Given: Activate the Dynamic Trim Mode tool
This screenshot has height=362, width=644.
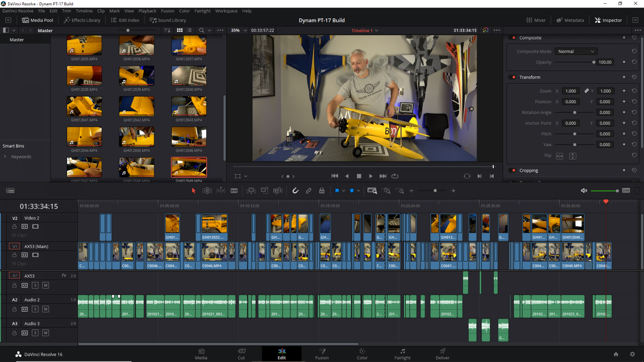Looking at the screenshot, I should pyautogui.click(x=221, y=190).
